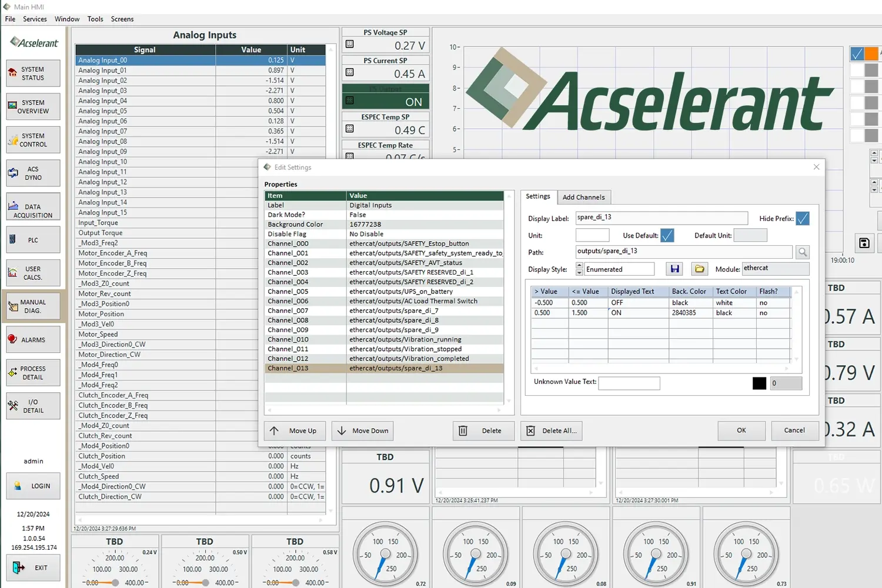Click the '2840385' back color cell
Screen dimensions: 882x588
click(691, 313)
